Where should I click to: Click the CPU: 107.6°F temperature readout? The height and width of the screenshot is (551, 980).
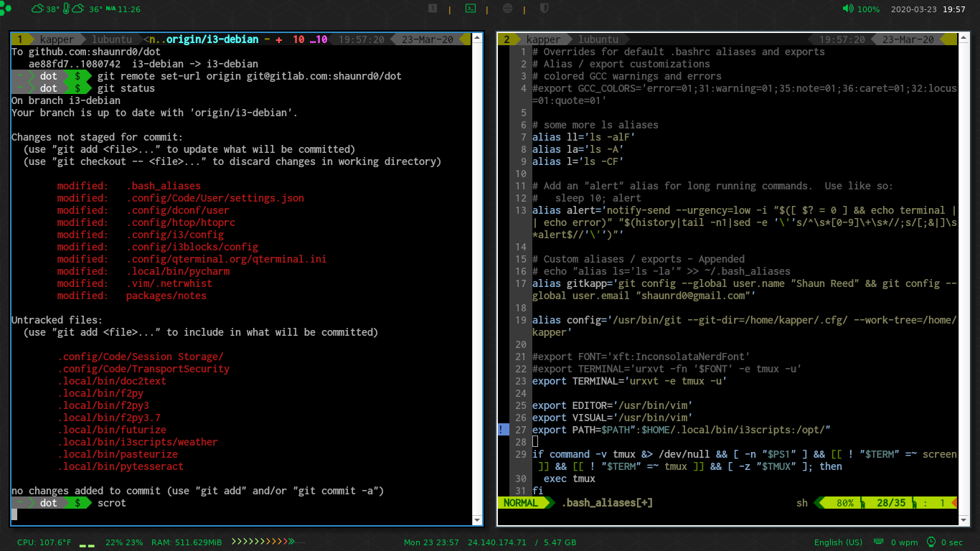44,542
